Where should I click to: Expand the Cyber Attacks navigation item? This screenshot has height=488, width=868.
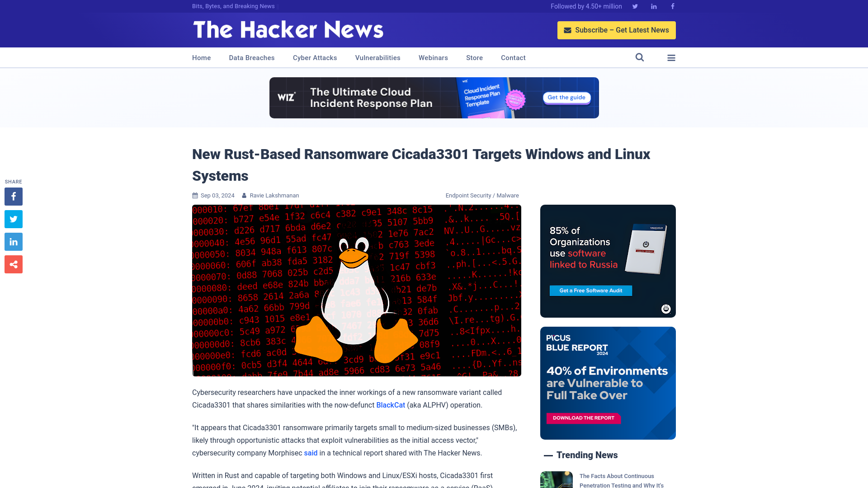(315, 58)
